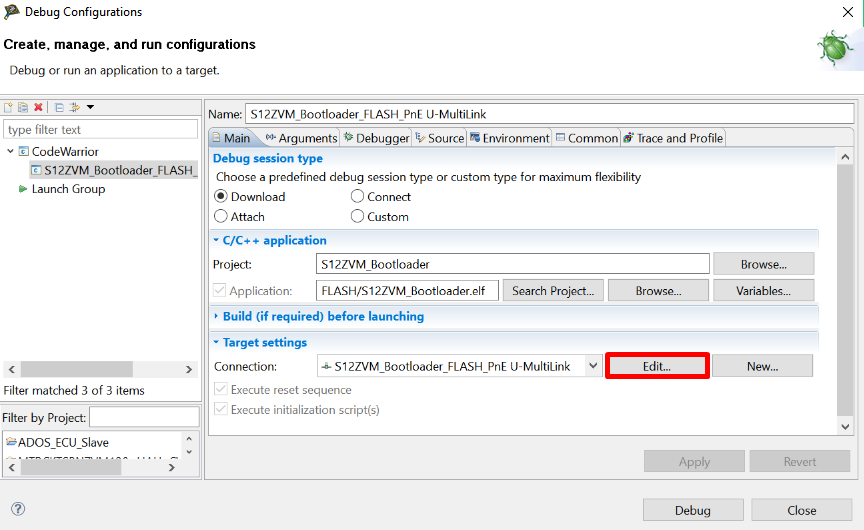
Task: Open the Connection dropdown list
Action: click(x=593, y=366)
